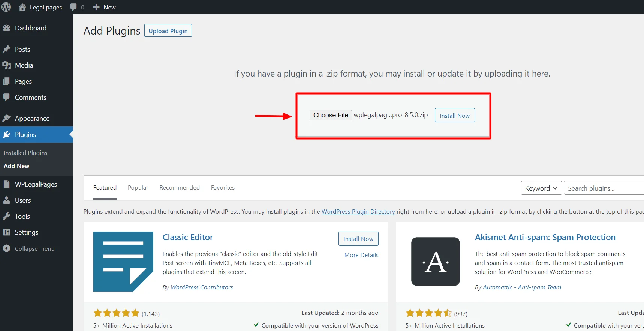
Task: Install the Classic Editor plugin
Action: pyautogui.click(x=358, y=239)
